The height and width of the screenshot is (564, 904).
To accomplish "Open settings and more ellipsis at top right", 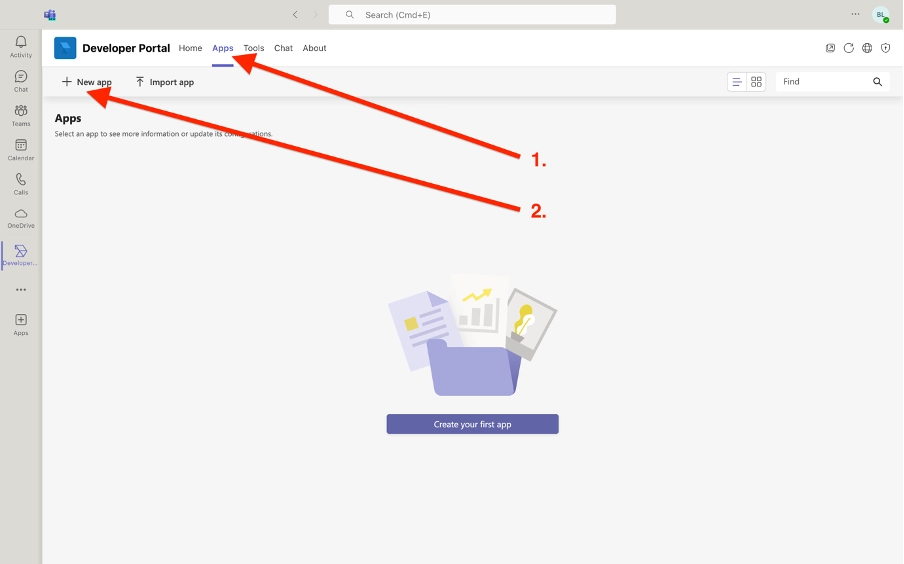I will 856,14.
